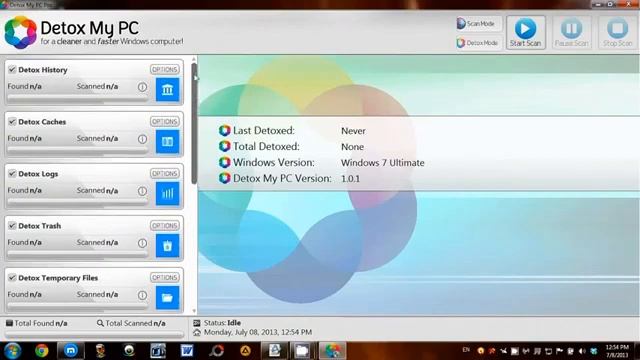
Task: Click the Total Scanned magnifier icon
Action: 100,323
